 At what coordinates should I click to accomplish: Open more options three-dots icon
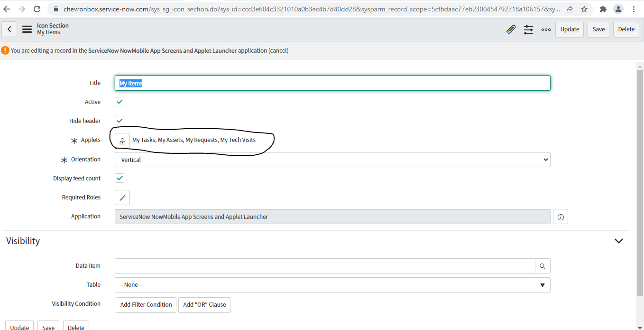[x=546, y=29]
